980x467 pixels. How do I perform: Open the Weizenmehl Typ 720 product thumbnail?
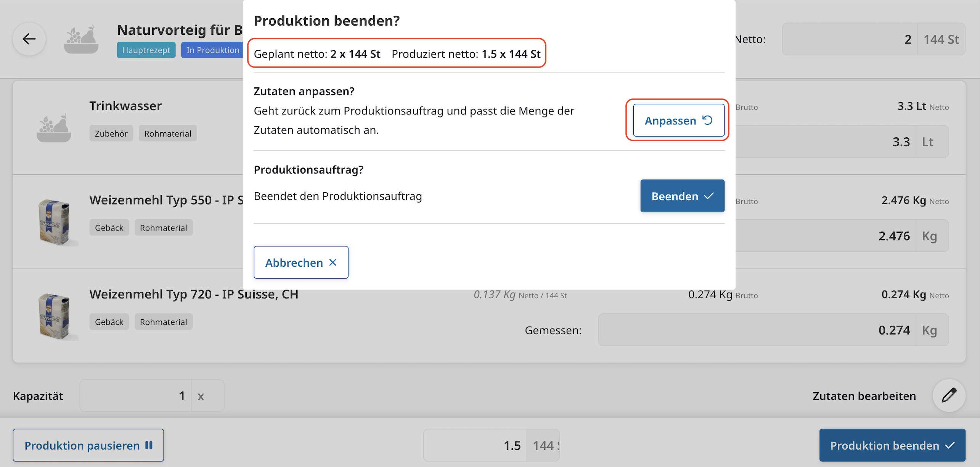click(55, 316)
